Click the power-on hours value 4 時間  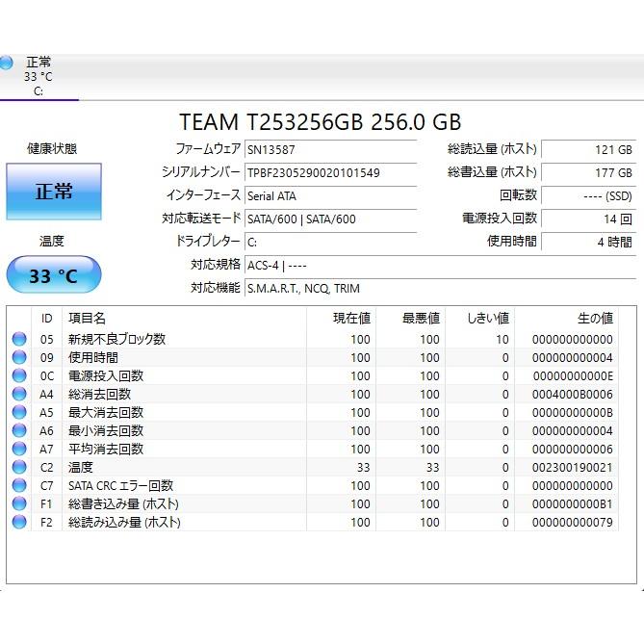[x=589, y=242]
